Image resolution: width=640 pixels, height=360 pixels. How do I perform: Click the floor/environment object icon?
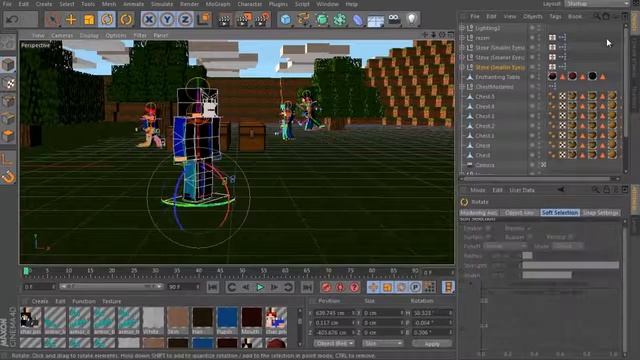coord(376,20)
